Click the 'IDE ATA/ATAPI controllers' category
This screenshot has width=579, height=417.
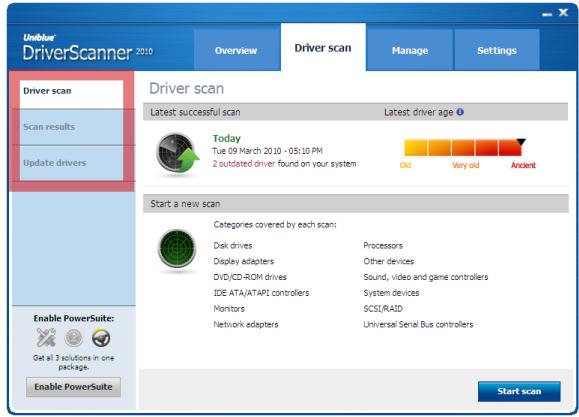261,293
